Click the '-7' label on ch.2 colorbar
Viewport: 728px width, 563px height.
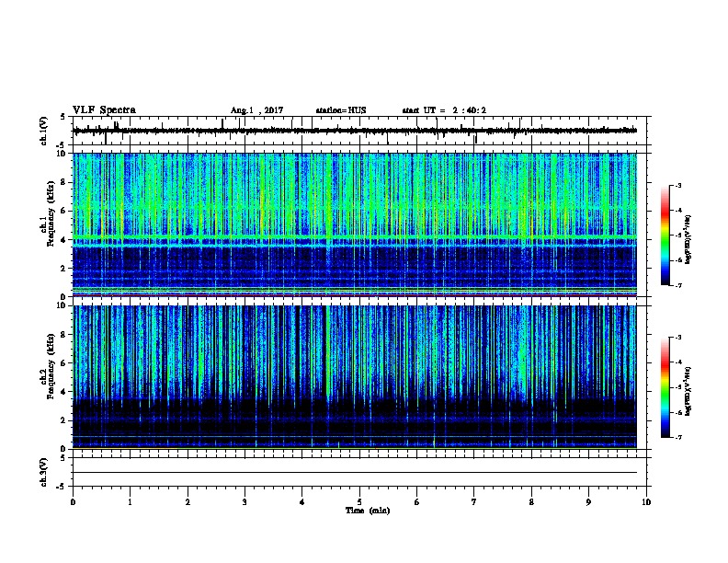pyautogui.click(x=677, y=438)
